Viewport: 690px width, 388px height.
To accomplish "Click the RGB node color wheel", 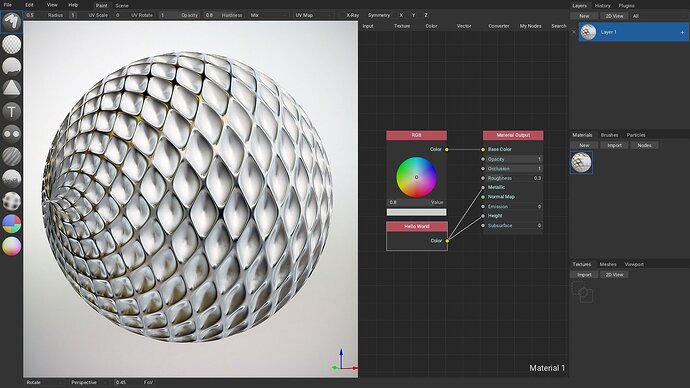I will pyautogui.click(x=416, y=177).
